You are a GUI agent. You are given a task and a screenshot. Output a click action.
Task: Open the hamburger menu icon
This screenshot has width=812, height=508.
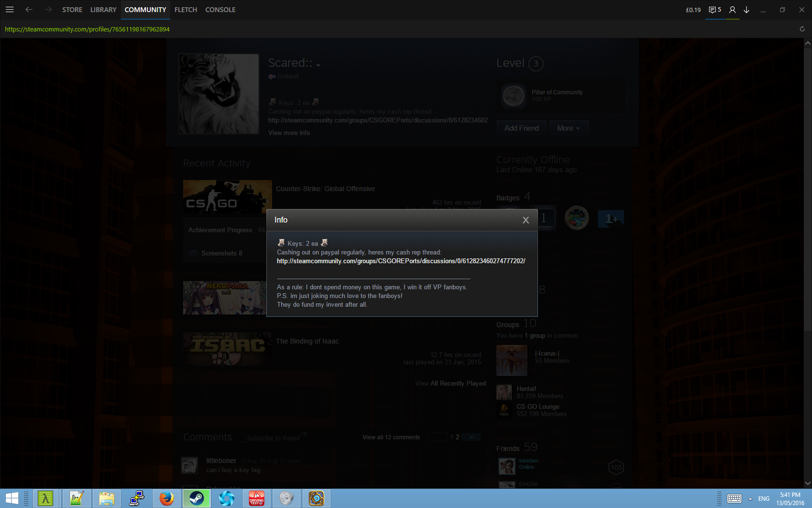pyautogui.click(x=10, y=10)
